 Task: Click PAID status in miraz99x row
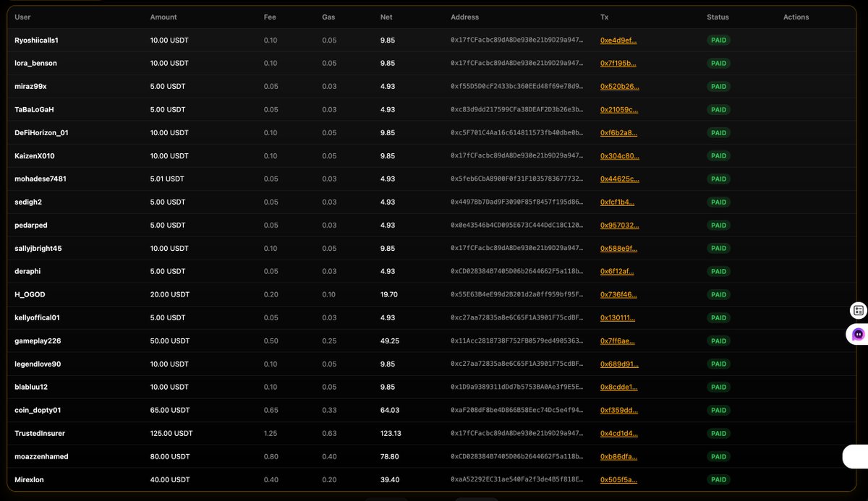(x=718, y=87)
